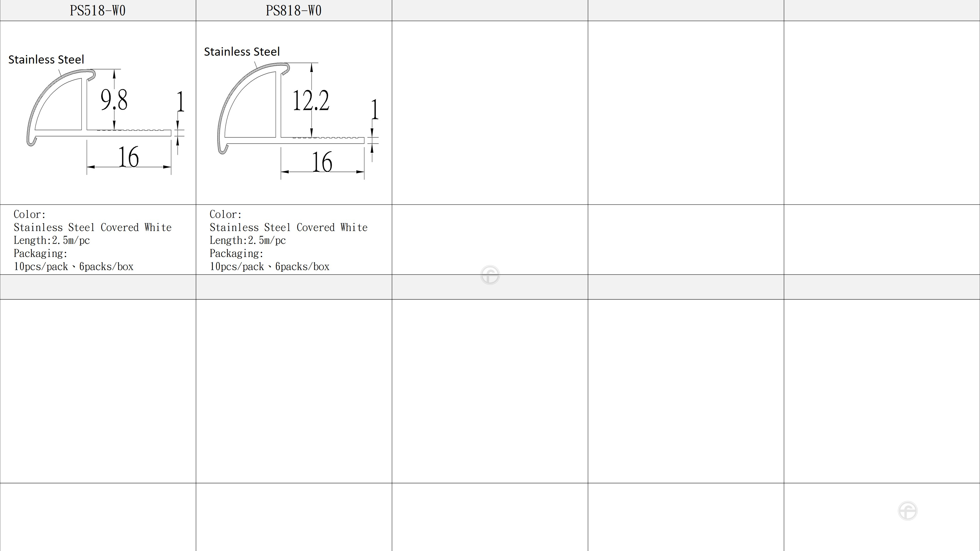Click the 'Color:' label under PS518-W0
This screenshot has width=980, height=551.
pyautogui.click(x=30, y=214)
